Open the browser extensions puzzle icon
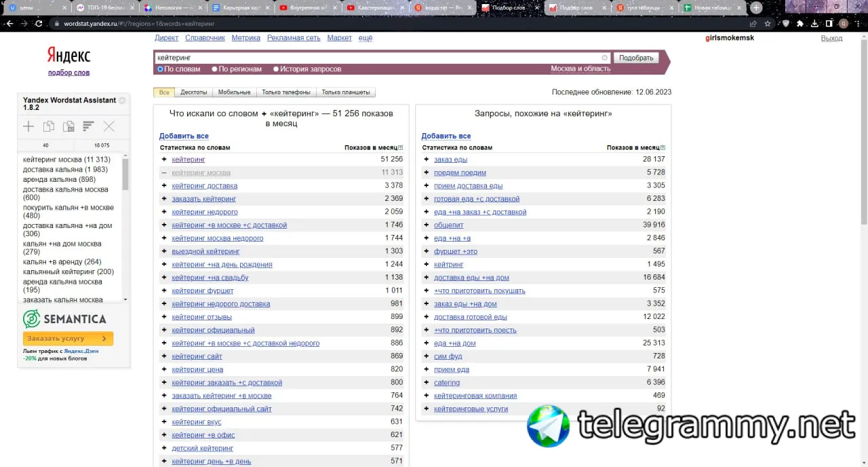The height and width of the screenshot is (467, 868). [800, 23]
